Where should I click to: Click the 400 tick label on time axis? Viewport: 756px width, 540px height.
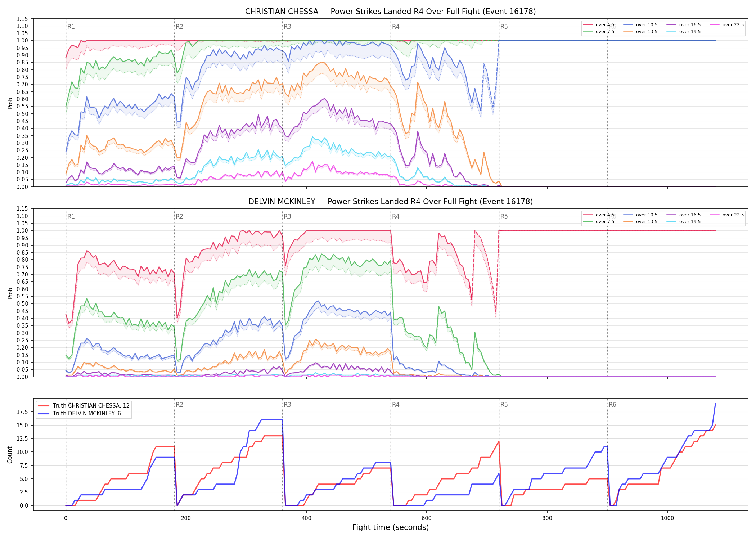pos(306,518)
